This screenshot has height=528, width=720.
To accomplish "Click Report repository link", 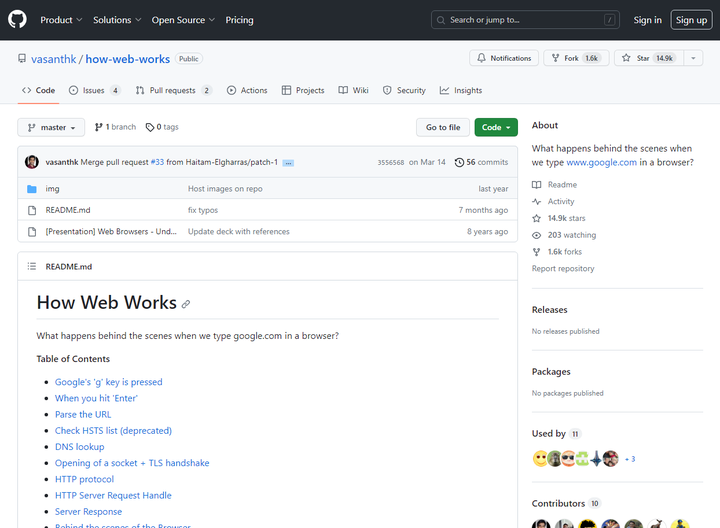I will pyautogui.click(x=563, y=269).
